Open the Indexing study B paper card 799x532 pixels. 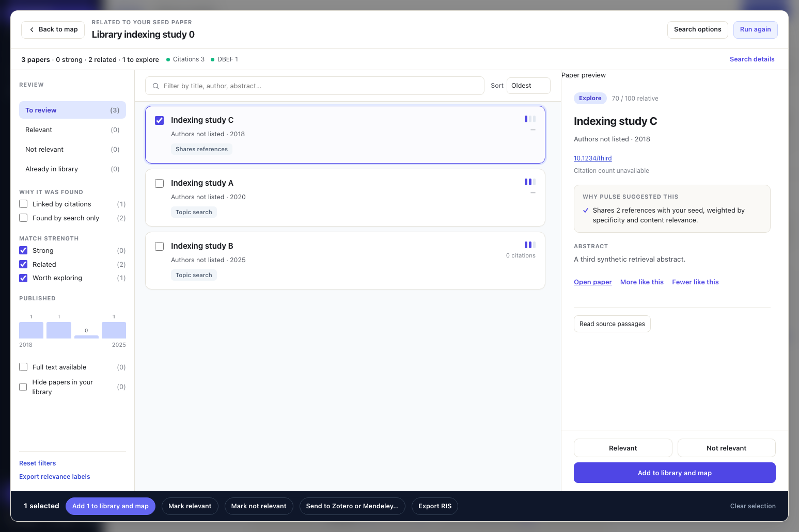tap(345, 261)
